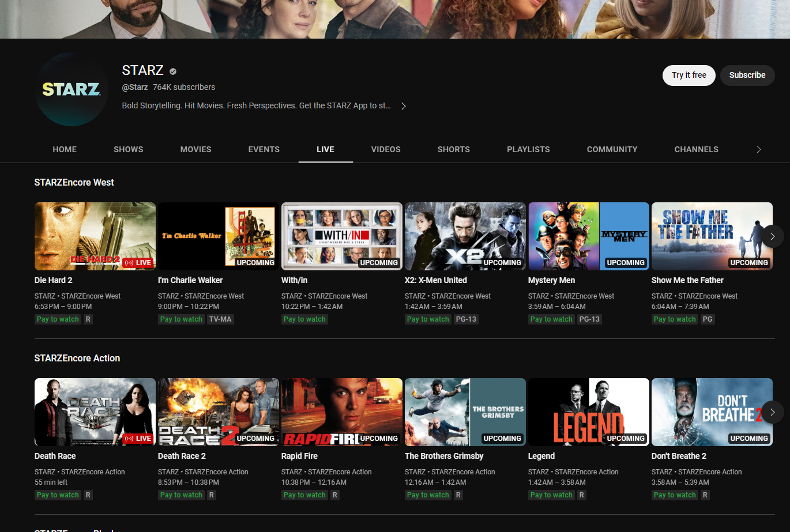Click the Mystery Men title link
This screenshot has height=532, width=790.
552,280
